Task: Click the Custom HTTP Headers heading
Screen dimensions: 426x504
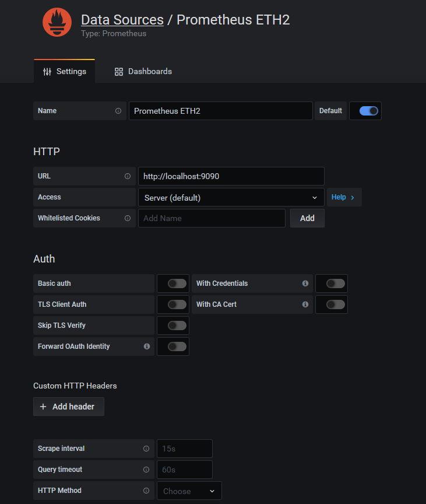Action: pyautogui.click(x=75, y=386)
